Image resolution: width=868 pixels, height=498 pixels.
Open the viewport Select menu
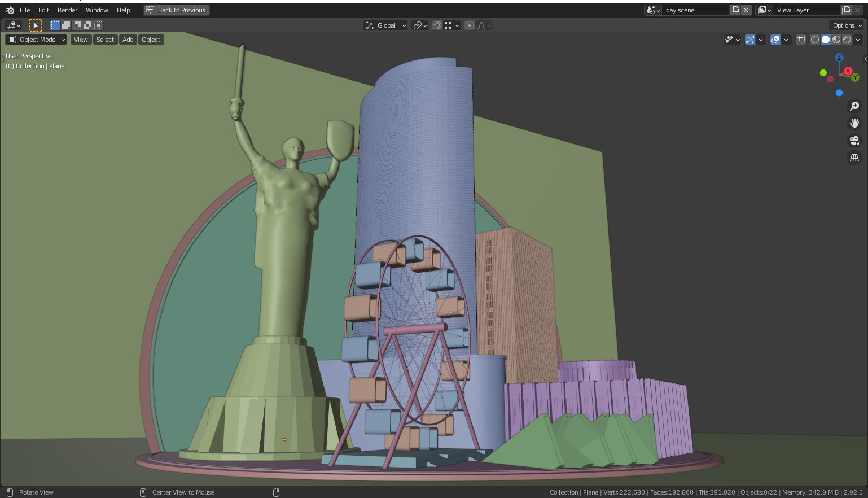pos(105,40)
